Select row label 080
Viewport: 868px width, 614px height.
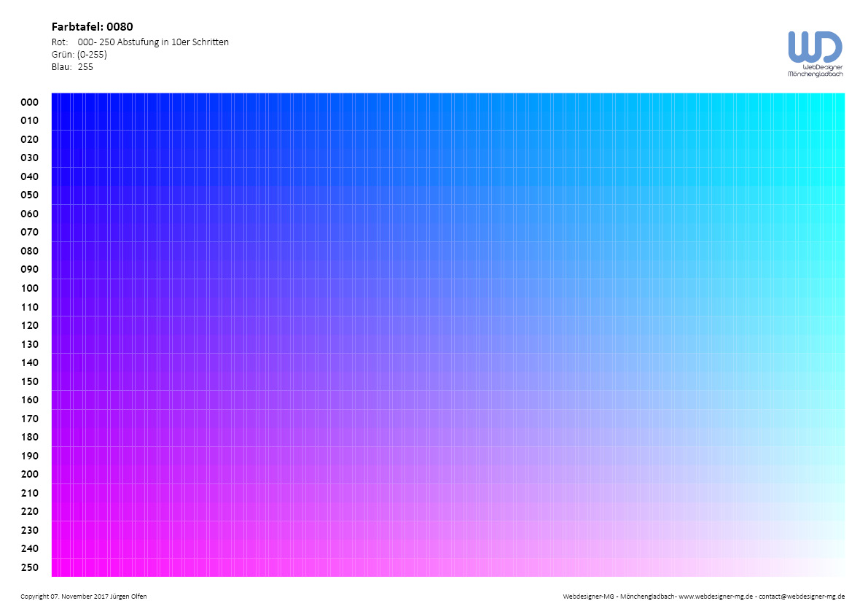click(x=30, y=251)
